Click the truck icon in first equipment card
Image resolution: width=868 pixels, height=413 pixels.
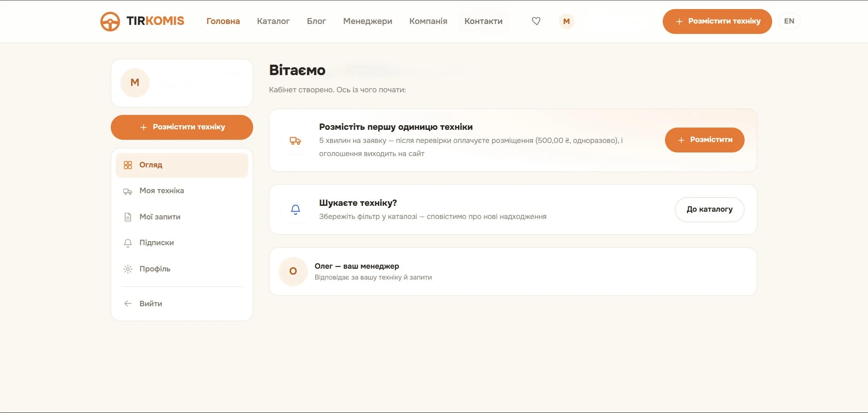coord(295,141)
